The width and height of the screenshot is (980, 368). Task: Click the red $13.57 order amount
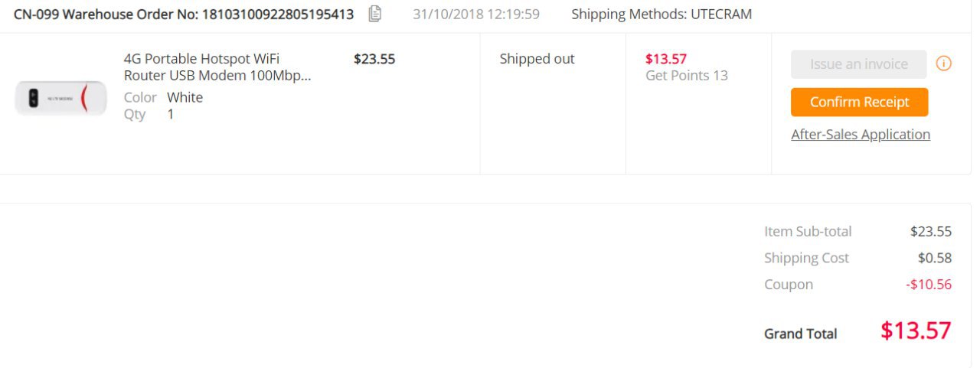(x=666, y=59)
